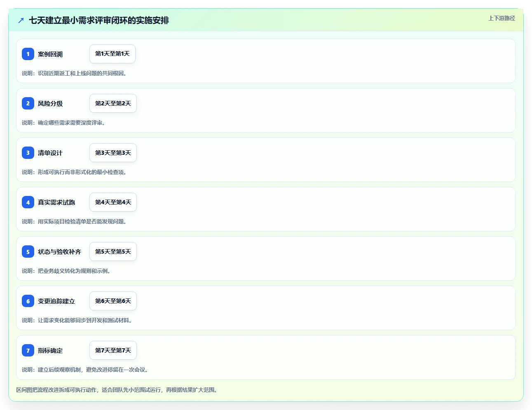Click the 上下游路径 label
The image size is (532, 410).
click(502, 18)
